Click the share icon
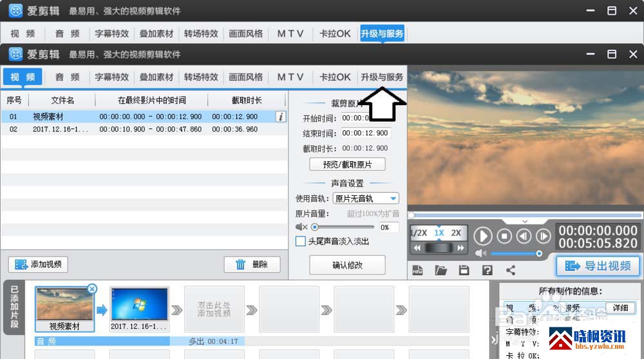 [x=511, y=270]
